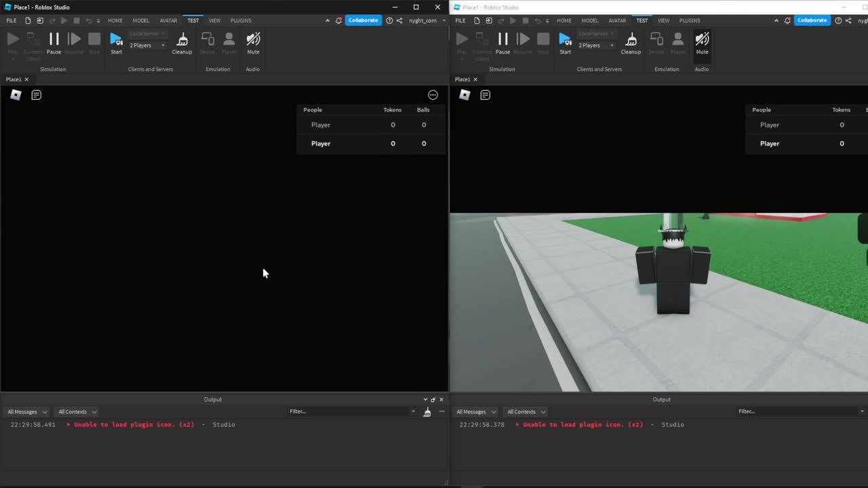Open the three-dots menu in left viewport
The height and width of the screenshot is (488, 868).
pos(433,95)
